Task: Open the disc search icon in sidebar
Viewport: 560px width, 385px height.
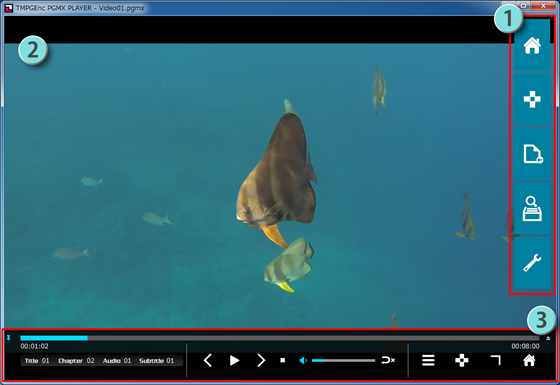Action: click(532, 208)
